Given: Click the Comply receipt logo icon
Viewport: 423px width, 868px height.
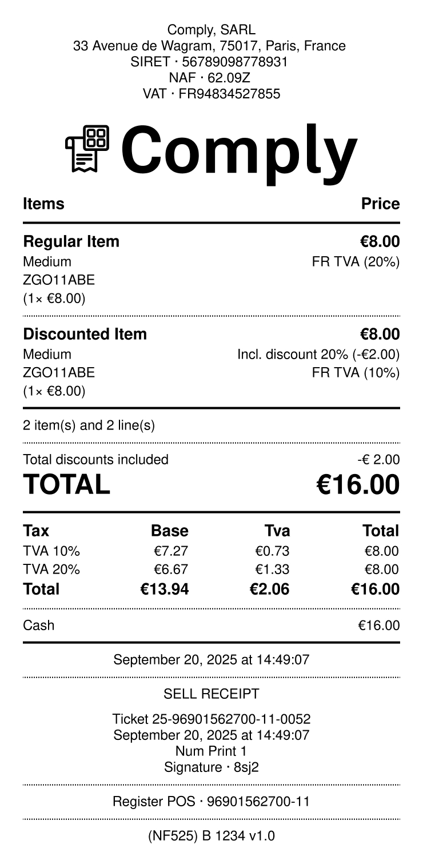Looking at the screenshot, I should 87,148.
